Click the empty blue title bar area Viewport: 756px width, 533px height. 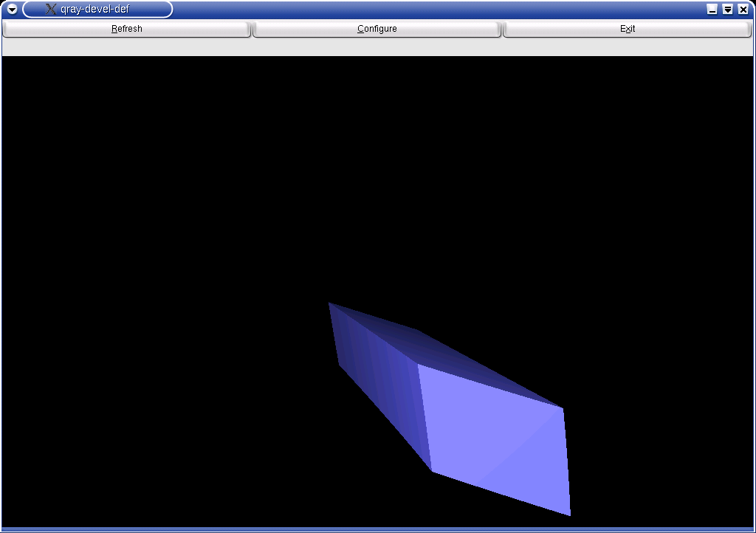[443, 10]
